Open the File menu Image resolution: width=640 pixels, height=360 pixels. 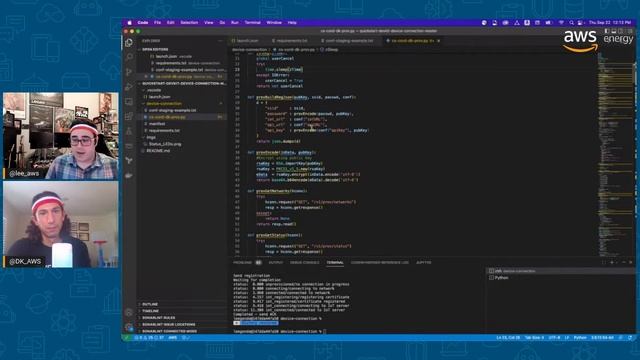coord(158,23)
